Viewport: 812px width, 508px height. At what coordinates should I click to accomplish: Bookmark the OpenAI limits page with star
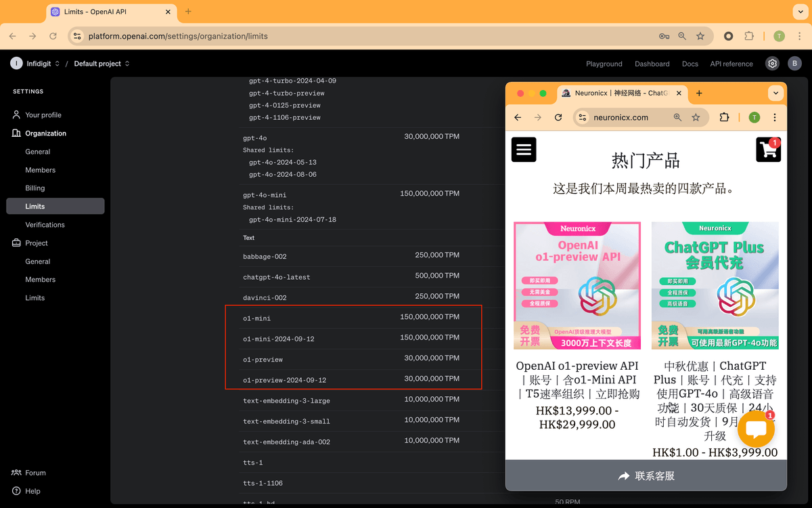tap(700, 36)
